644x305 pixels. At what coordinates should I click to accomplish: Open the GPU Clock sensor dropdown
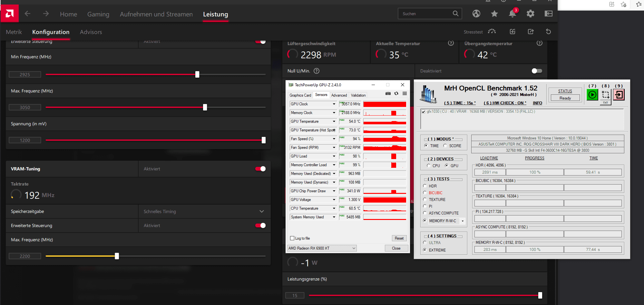point(334,104)
